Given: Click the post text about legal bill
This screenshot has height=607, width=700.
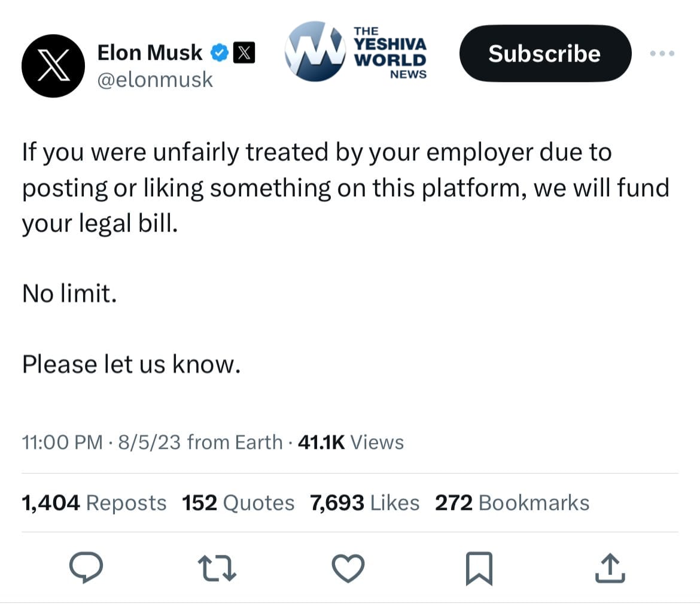Looking at the screenshot, I should click(345, 188).
